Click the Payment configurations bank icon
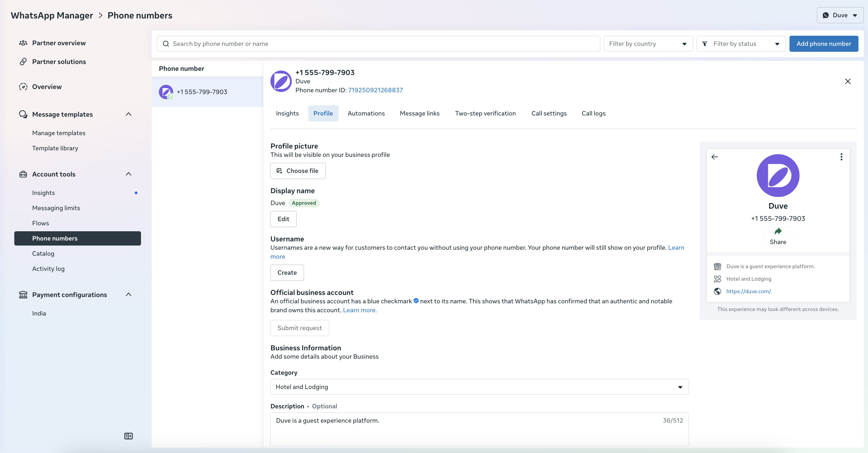868x453 pixels. point(23,295)
